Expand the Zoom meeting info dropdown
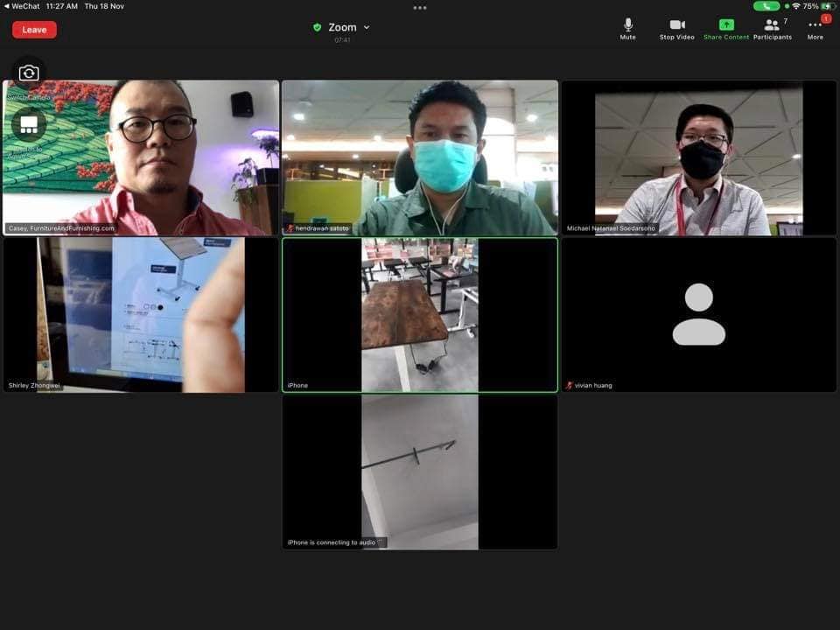 pyautogui.click(x=366, y=27)
